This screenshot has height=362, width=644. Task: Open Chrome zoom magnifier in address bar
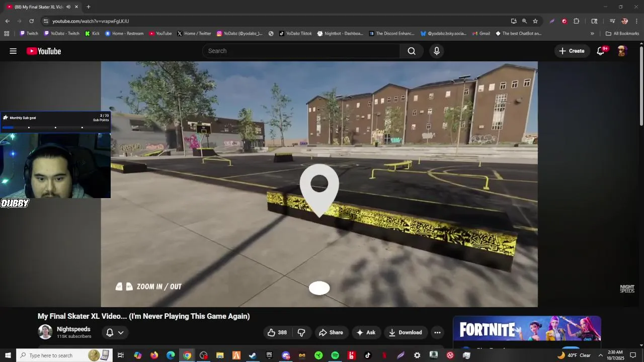coord(524,21)
